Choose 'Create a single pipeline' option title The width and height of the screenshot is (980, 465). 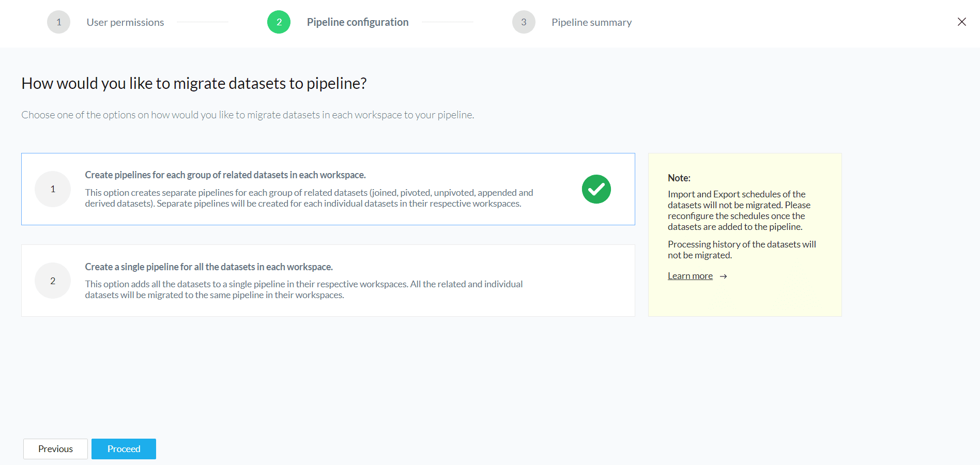(x=208, y=267)
